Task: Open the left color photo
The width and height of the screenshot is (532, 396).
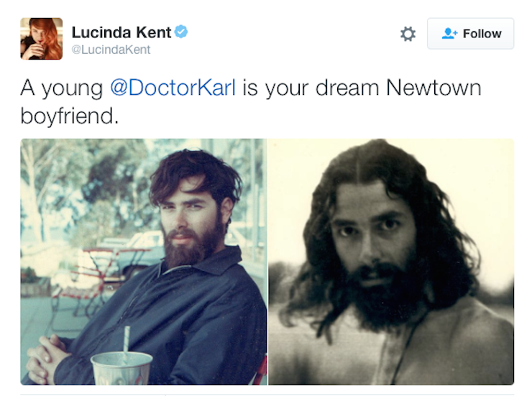Action: point(144,262)
